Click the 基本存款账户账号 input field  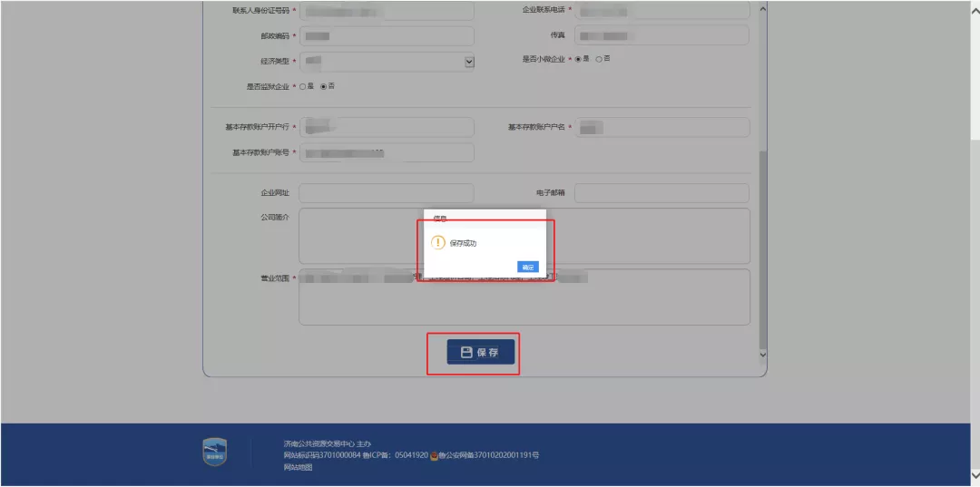(386, 153)
